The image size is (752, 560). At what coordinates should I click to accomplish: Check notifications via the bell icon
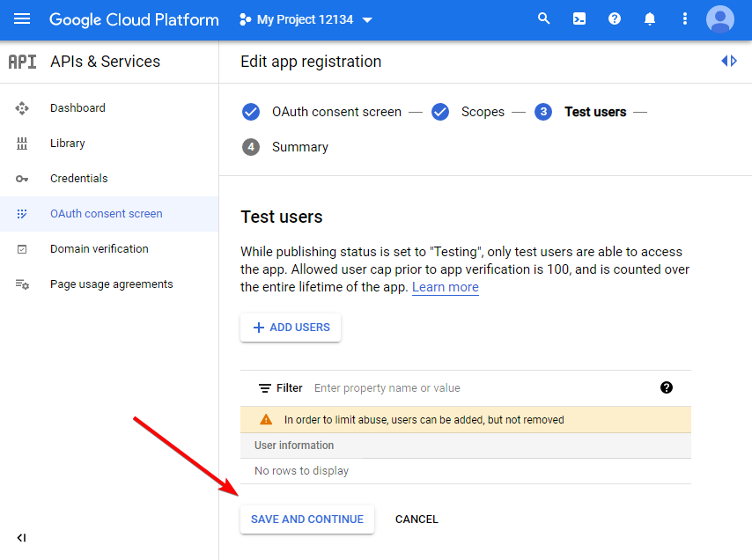coord(649,18)
